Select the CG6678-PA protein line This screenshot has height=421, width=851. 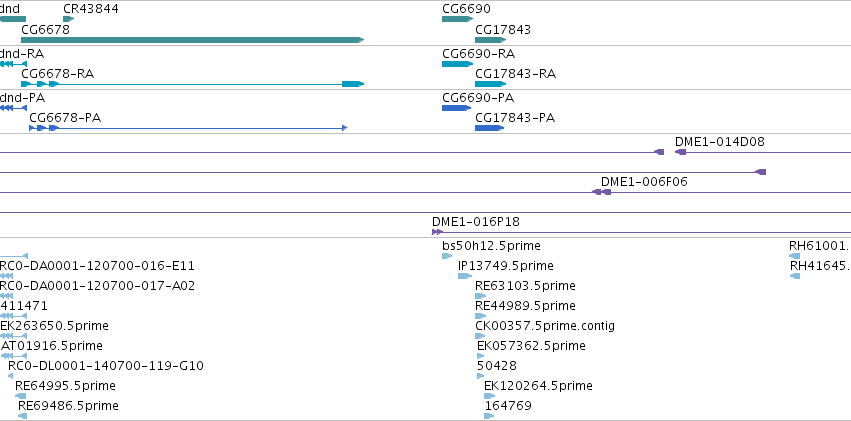coord(188,128)
